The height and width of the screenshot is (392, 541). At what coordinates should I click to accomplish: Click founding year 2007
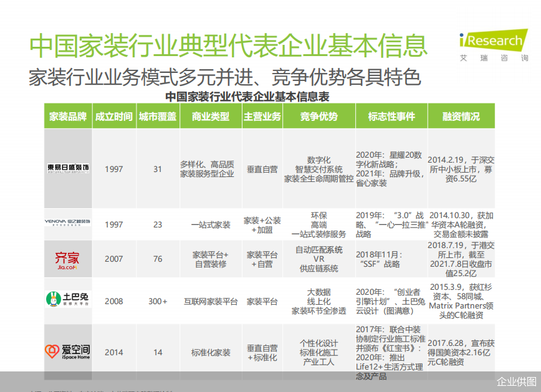pos(114,259)
